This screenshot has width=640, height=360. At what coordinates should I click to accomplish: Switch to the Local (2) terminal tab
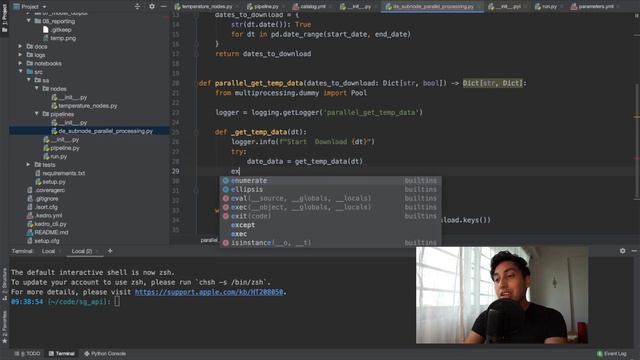(82, 251)
